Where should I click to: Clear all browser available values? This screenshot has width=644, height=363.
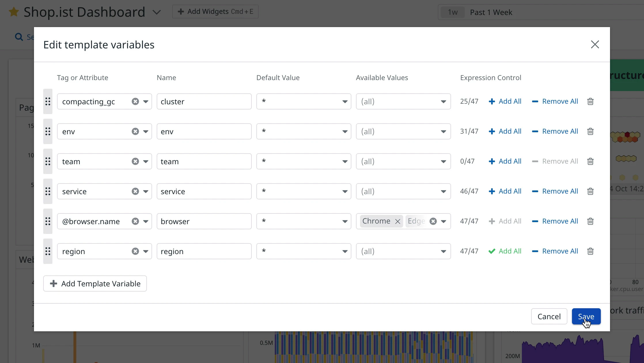click(x=433, y=221)
